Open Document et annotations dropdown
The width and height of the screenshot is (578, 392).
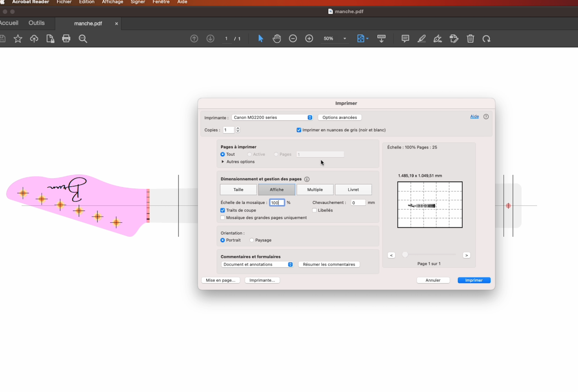(257, 264)
